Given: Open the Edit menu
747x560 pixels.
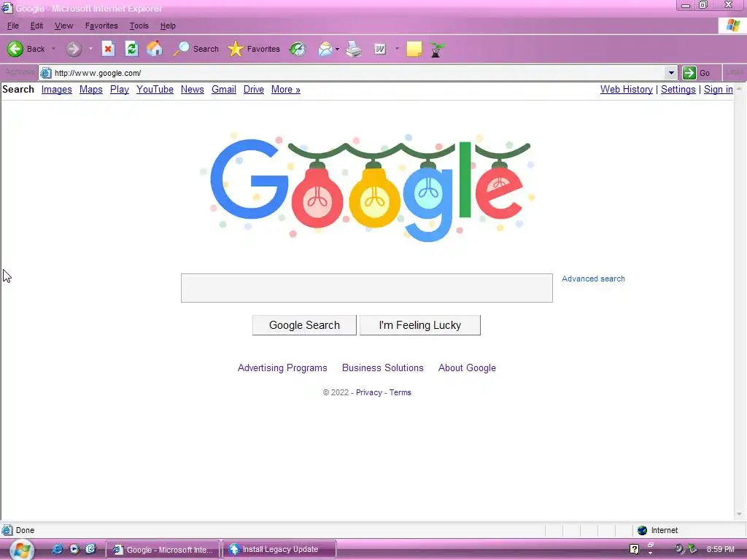Looking at the screenshot, I should pos(36,26).
